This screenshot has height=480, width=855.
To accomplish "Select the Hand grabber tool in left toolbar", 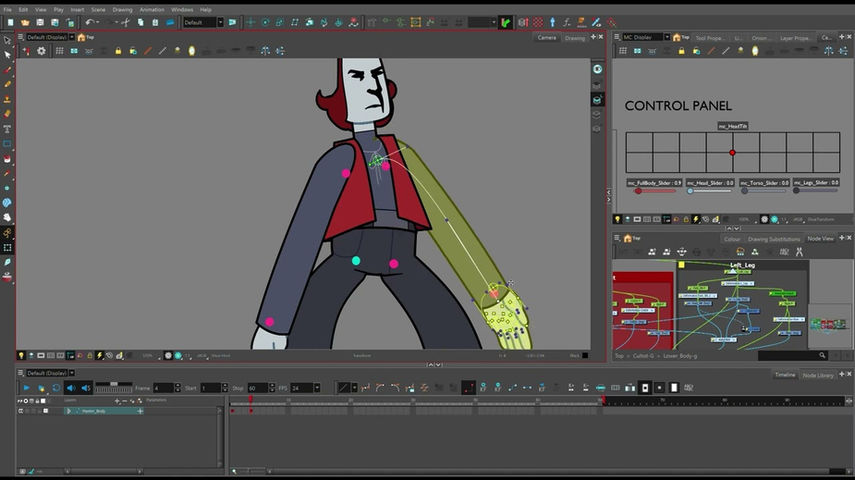I will click(7, 218).
